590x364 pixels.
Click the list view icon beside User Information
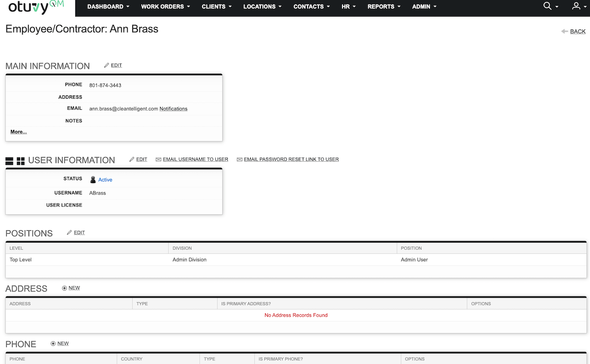[9, 161]
